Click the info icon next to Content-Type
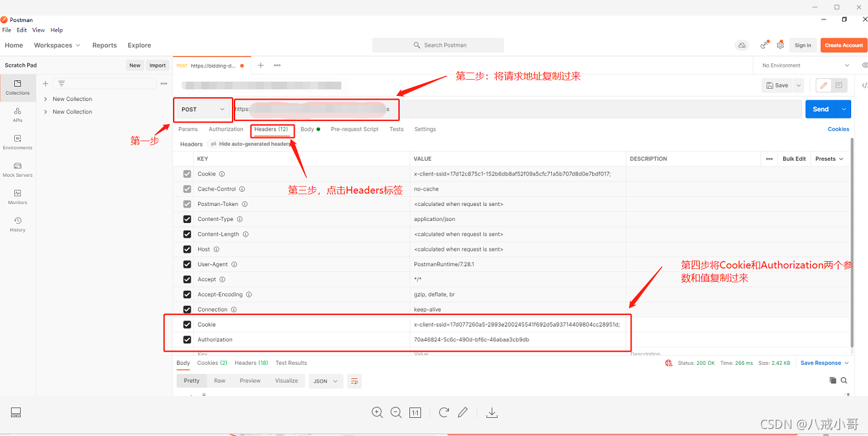 click(240, 220)
